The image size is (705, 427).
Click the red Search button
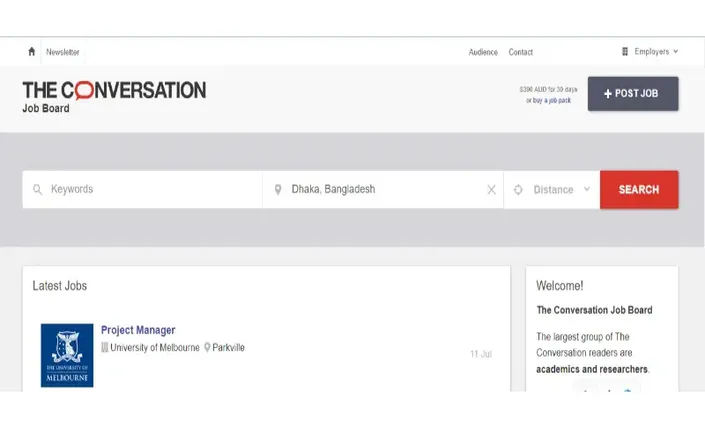(x=639, y=190)
